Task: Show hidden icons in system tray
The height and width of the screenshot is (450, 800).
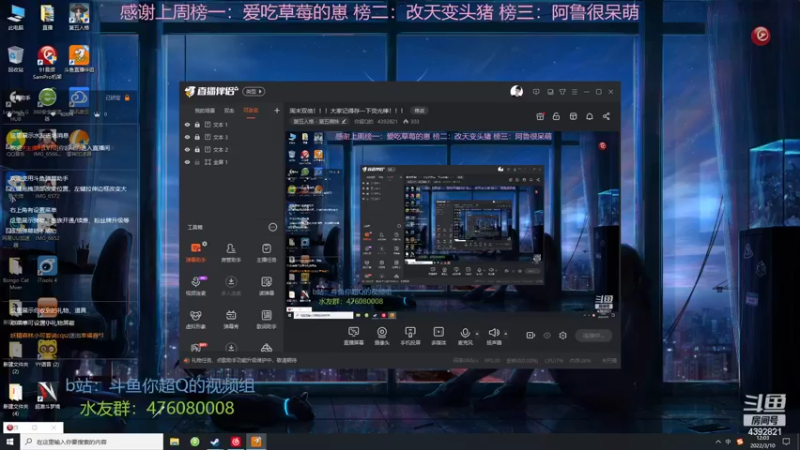Action: coord(718,442)
